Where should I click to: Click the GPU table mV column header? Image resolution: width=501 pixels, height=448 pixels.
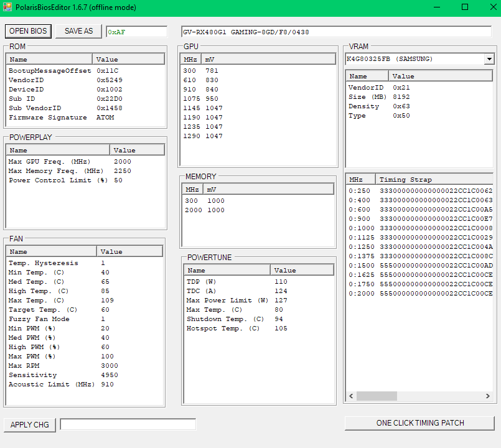coord(268,60)
